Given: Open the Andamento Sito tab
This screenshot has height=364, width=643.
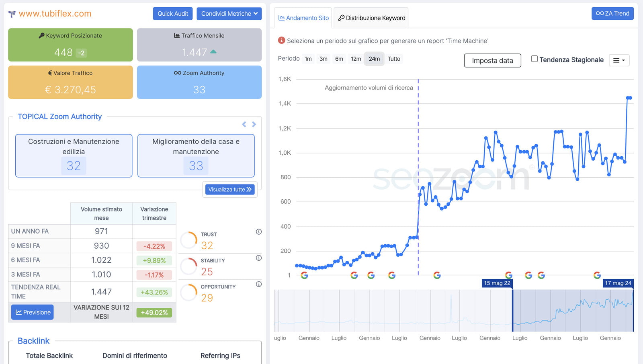Looking at the screenshot, I should 303,18.
